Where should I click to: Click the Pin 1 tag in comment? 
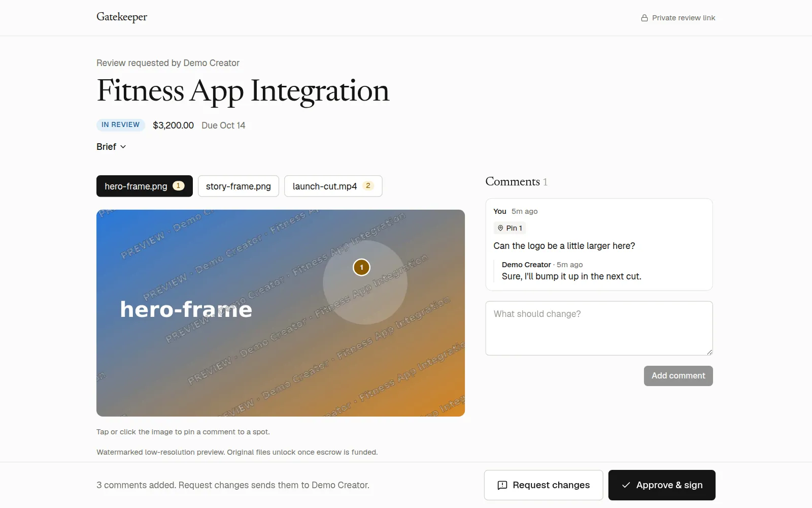510,228
